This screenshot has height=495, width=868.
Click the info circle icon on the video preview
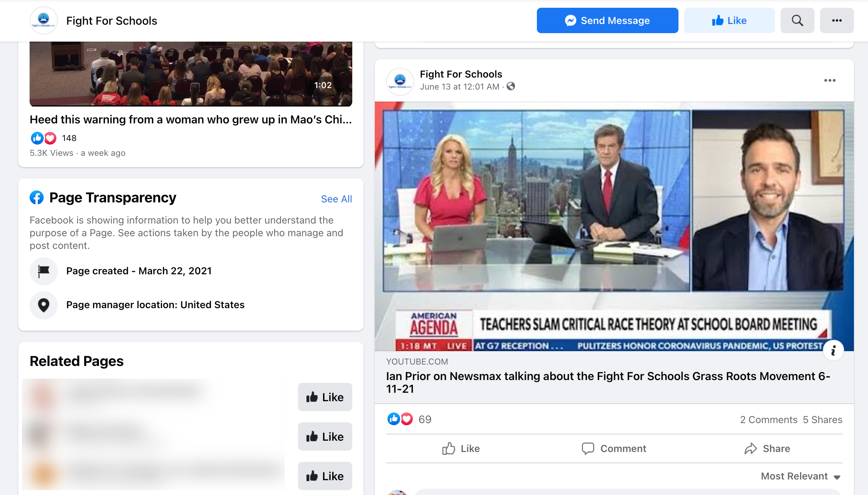[x=833, y=350]
